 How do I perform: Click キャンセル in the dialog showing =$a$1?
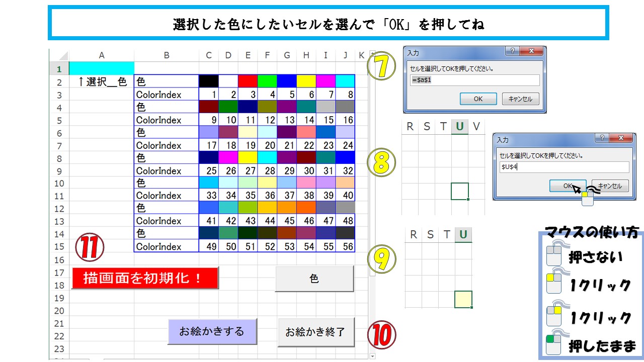521,99
